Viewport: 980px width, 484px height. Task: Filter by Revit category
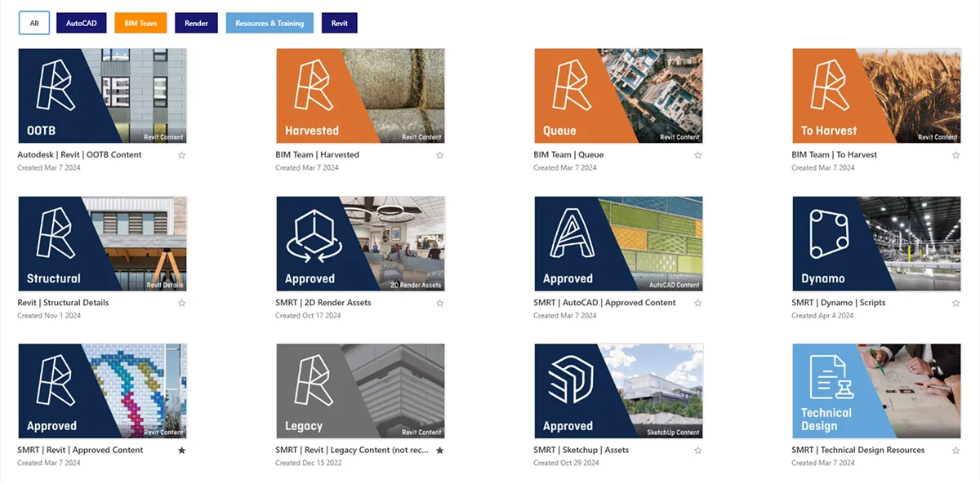click(340, 23)
